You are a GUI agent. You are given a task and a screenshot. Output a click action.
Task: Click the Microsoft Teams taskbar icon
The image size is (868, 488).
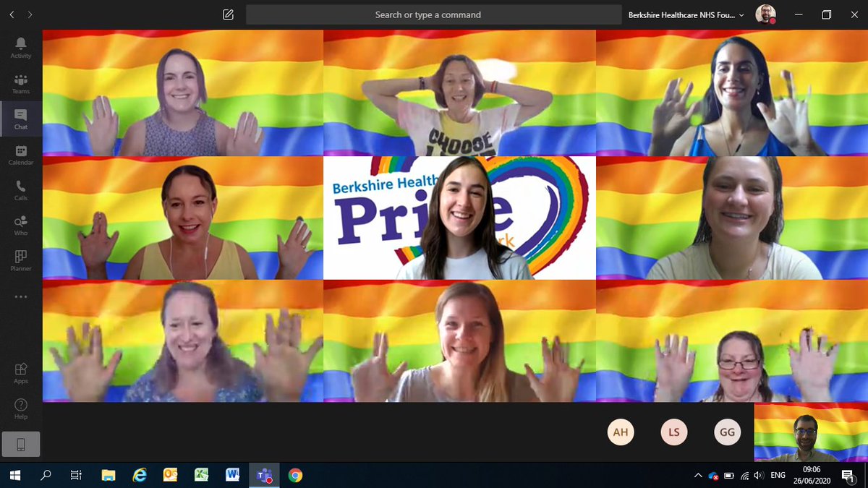pos(264,475)
